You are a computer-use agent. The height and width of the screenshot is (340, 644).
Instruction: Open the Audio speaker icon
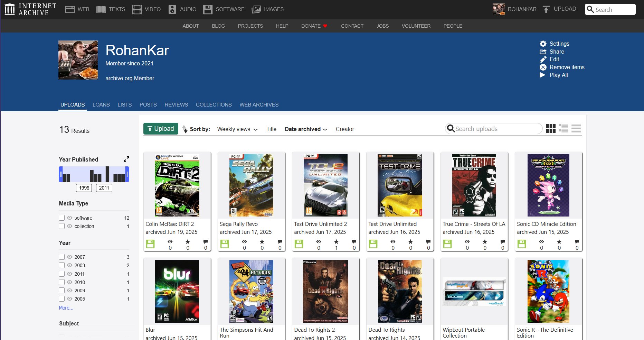point(172,9)
